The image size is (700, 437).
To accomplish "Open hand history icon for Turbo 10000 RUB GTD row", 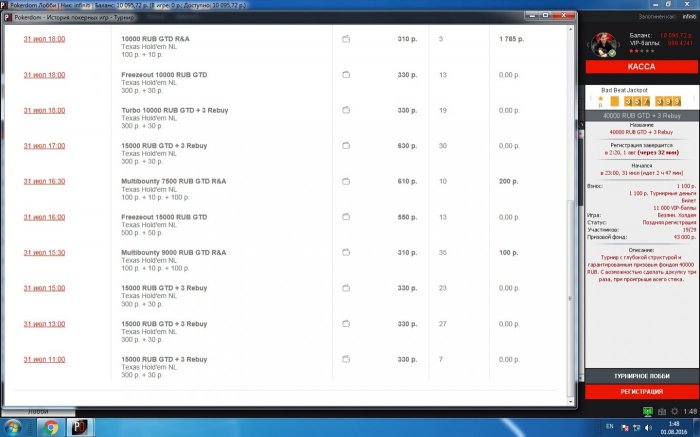I will point(346,110).
